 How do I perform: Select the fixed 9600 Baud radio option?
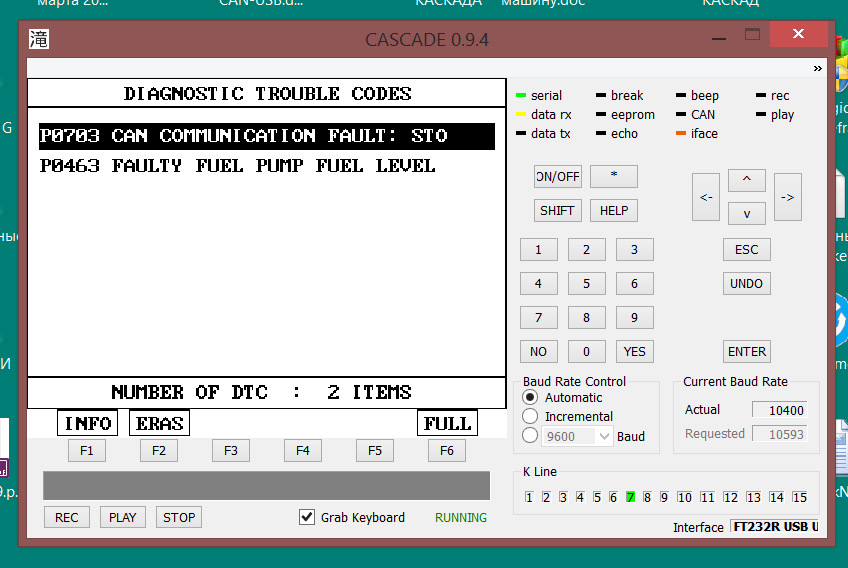(530, 435)
